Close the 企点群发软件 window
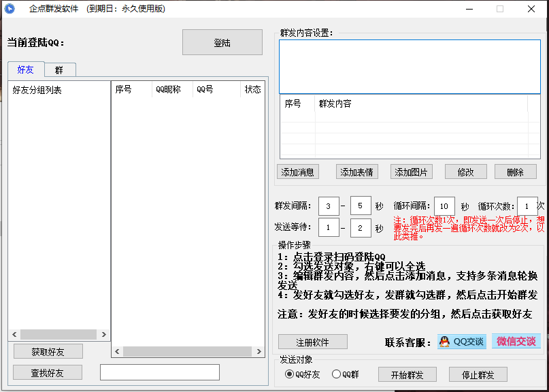 pyautogui.click(x=531, y=9)
